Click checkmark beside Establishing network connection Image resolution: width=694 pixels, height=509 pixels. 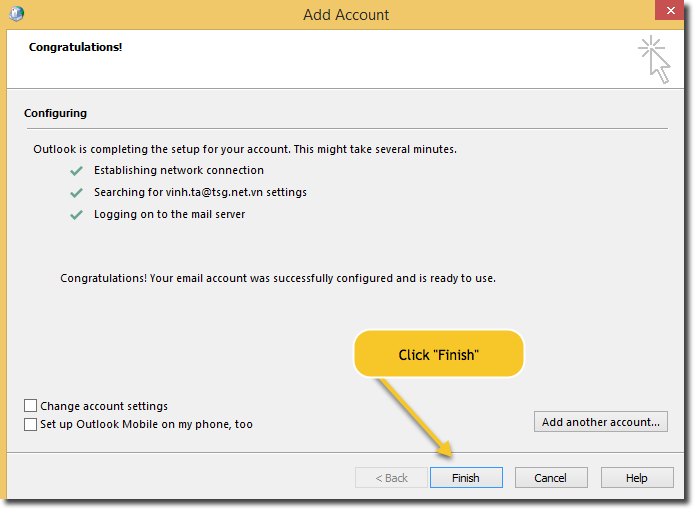pos(76,171)
